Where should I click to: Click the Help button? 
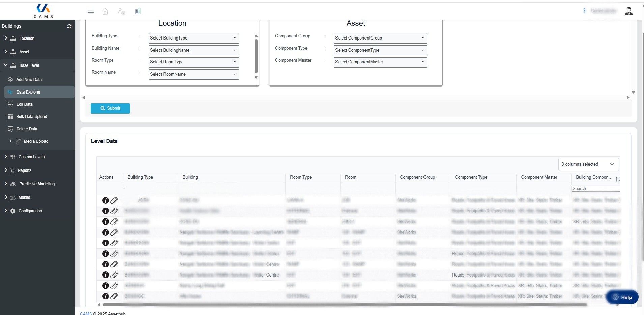tap(622, 297)
